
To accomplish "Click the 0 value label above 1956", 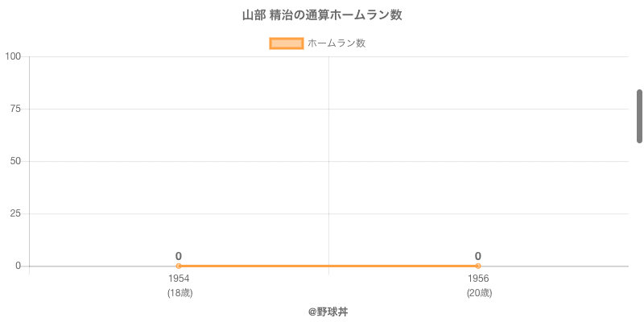I will [x=478, y=256].
